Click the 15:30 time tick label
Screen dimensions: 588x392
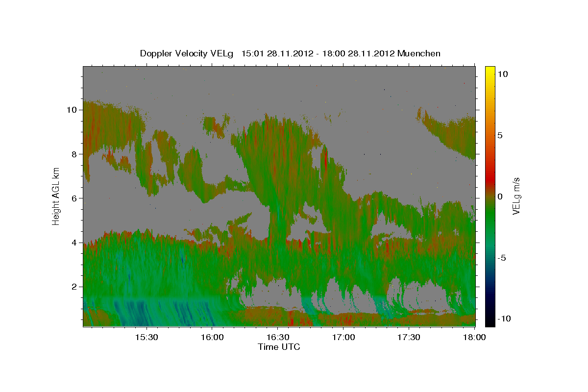(x=147, y=337)
